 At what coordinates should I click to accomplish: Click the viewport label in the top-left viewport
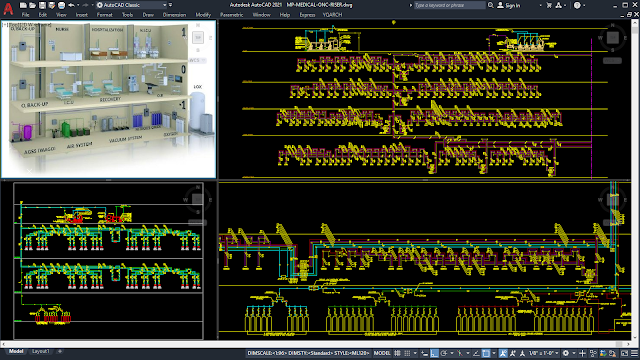(27, 25)
